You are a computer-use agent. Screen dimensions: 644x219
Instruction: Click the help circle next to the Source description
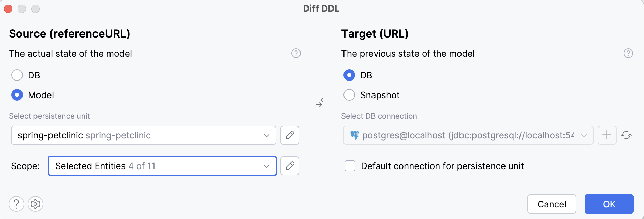tap(296, 54)
